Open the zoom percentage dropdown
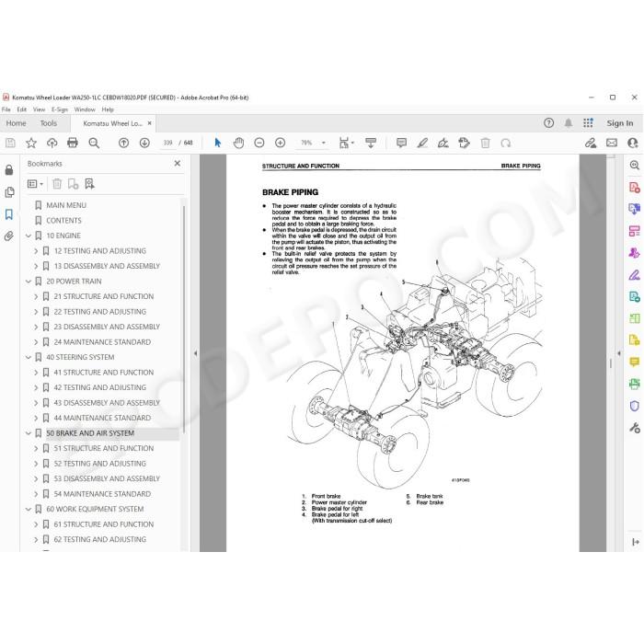This screenshot has width=644, height=644. coord(324,143)
